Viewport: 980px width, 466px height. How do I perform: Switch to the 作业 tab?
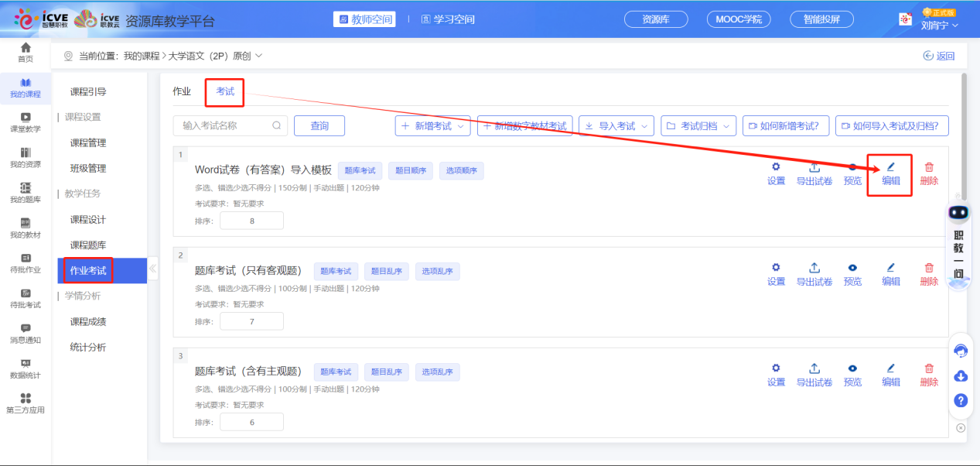[x=182, y=91]
